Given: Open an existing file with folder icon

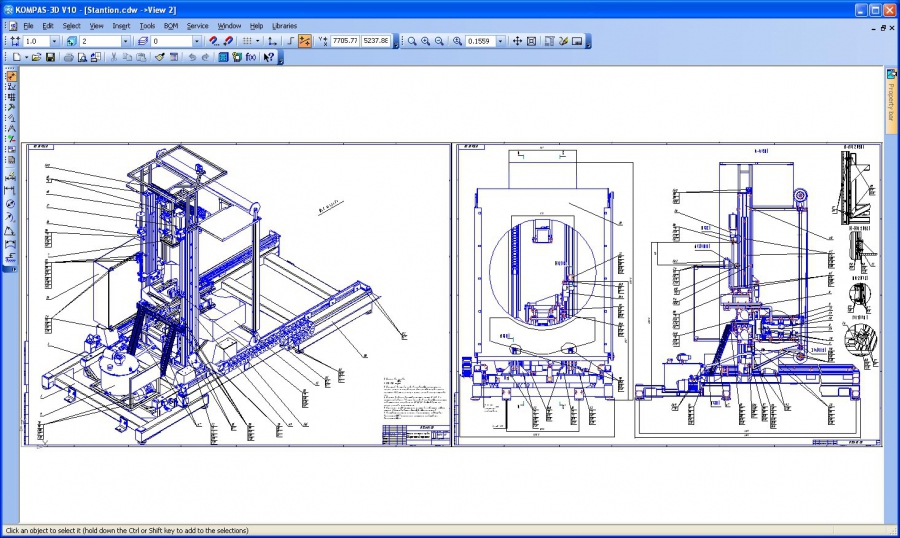Looking at the screenshot, I should click(x=36, y=58).
